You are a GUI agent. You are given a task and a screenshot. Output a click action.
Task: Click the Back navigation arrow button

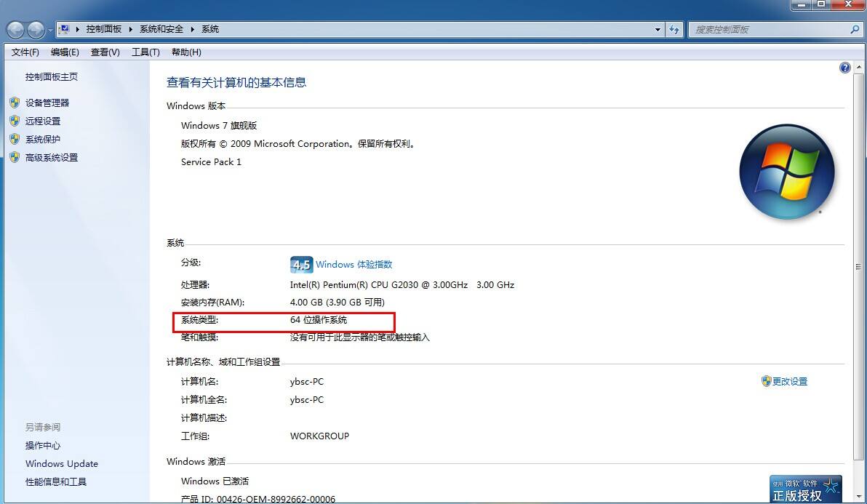coord(15,30)
